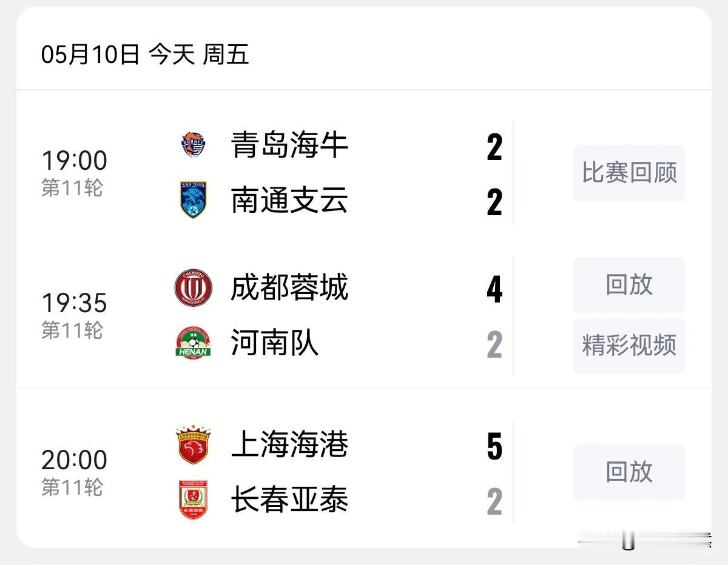Open the 比赛回顾 match review button

click(x=629, y=173)
